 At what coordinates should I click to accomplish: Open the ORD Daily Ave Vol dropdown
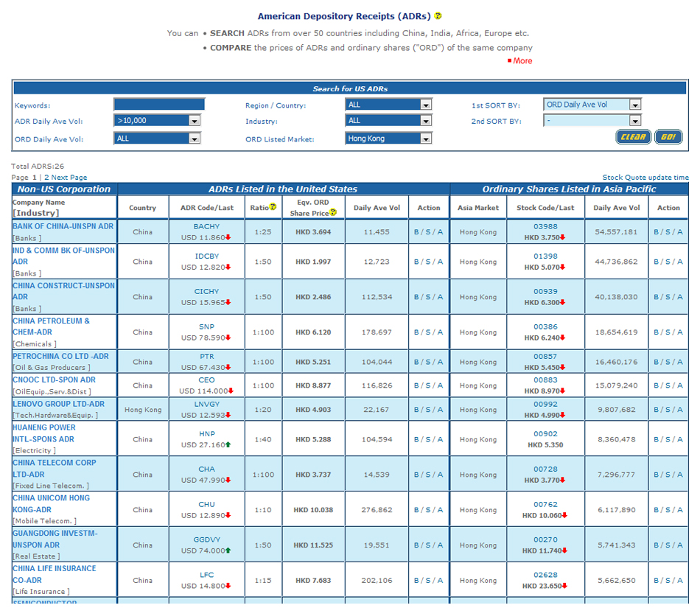[157, 139]
